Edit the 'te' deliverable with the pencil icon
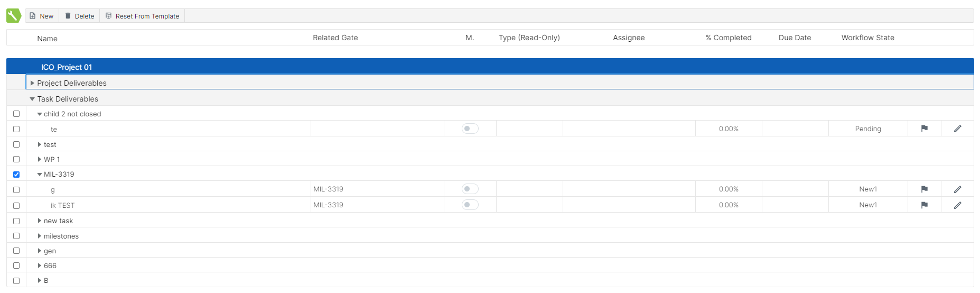The width and height of the screenshot is (980, 293). [957, 129]
